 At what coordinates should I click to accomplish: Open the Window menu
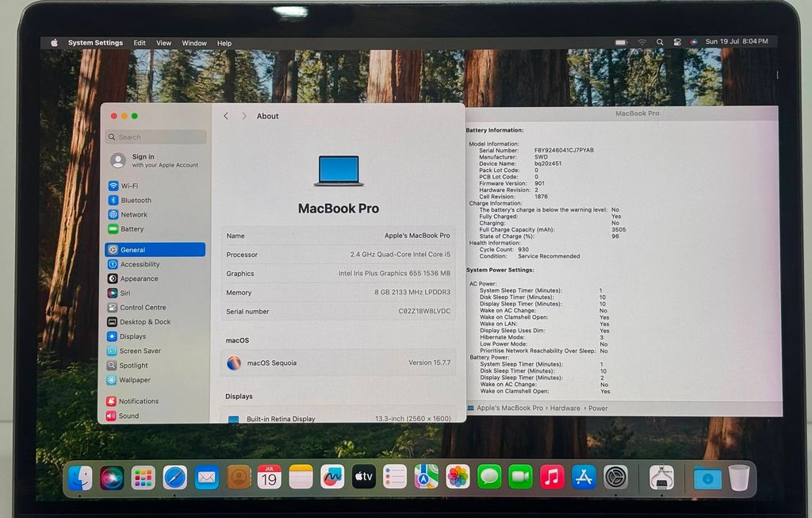click(x=194, y=43)
